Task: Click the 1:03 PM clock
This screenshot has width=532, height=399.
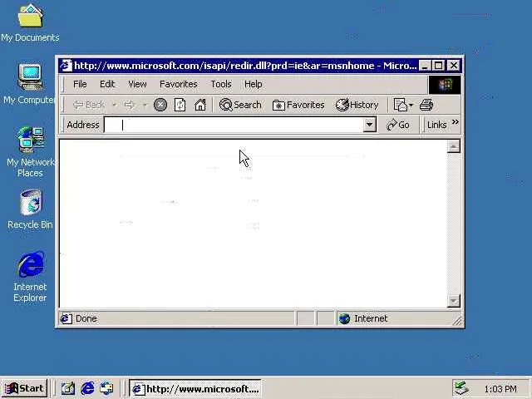Action: tap(500, 389)
